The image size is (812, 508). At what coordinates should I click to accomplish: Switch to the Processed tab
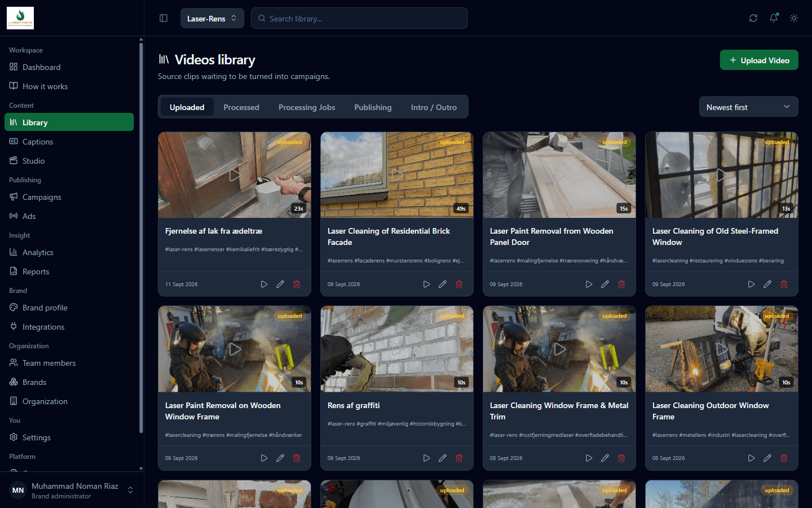tap(241, 107)
